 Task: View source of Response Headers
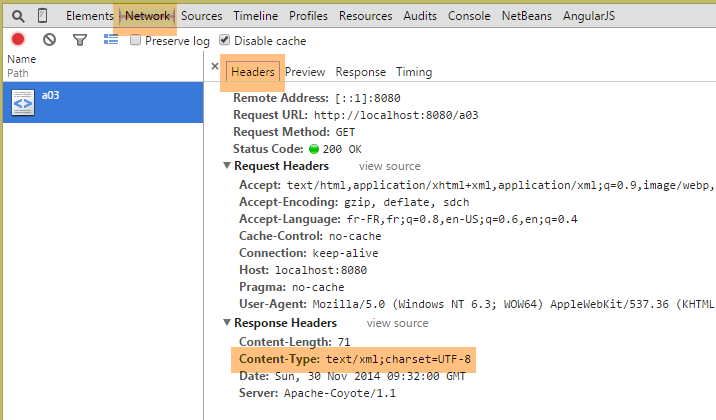tap(397, 323)
